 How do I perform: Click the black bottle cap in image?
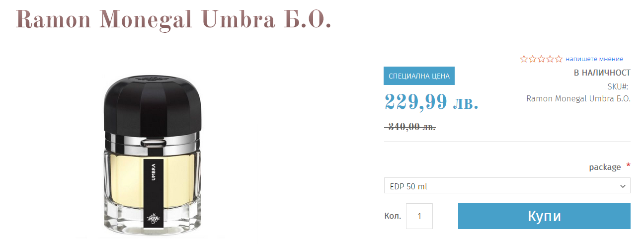153,103
